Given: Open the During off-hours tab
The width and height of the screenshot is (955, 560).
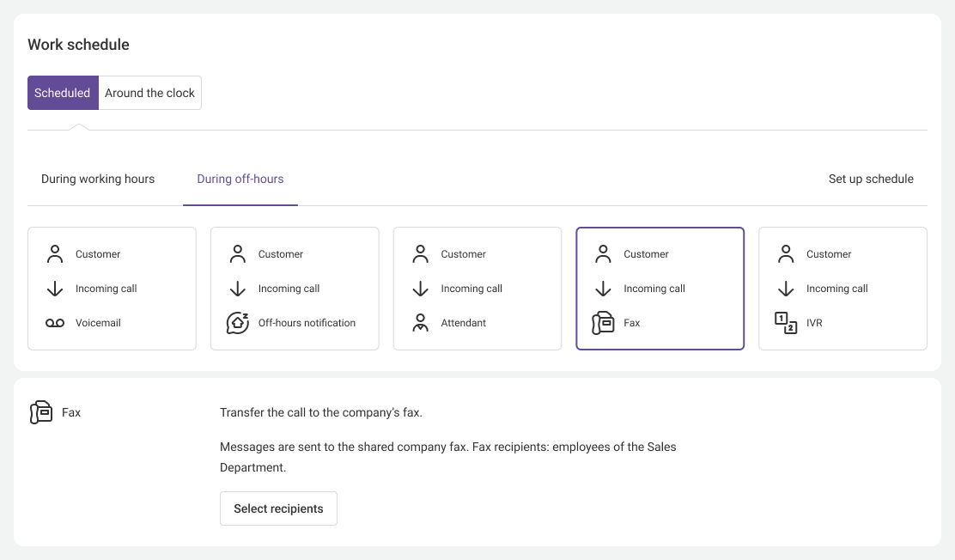Looking at the screenshot, I should [240, 180].
